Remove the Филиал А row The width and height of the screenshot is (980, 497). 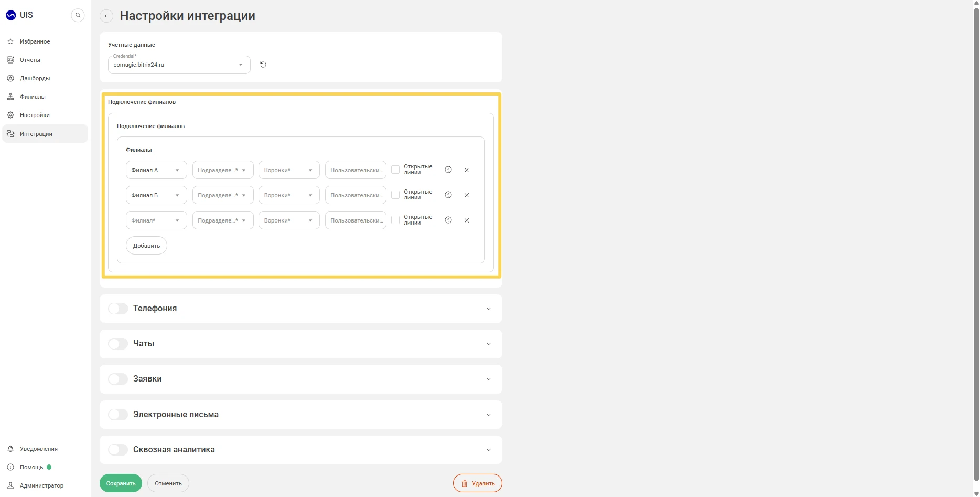click(x=467, y=170)
